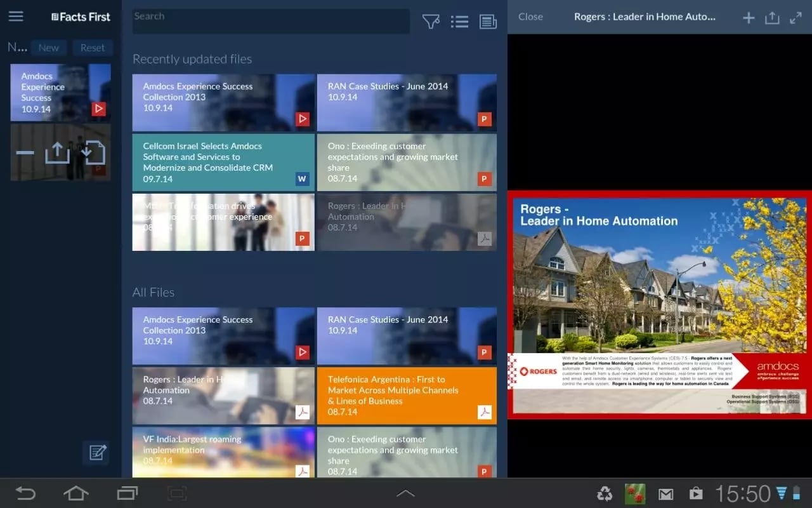Tap the battery indicator
This screenshot has width=812, height=508.
796,493
